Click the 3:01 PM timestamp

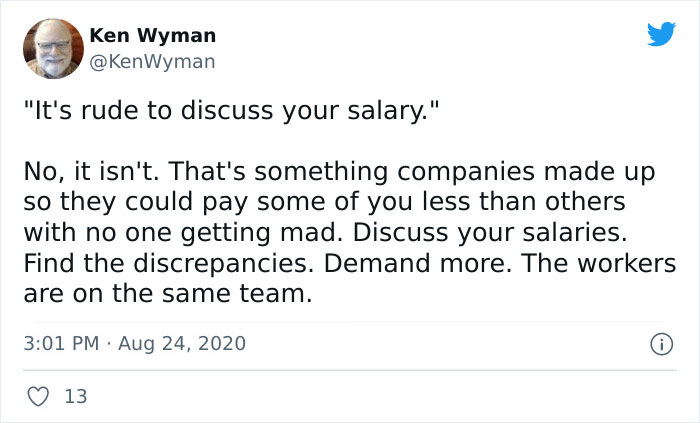(60, 344)
